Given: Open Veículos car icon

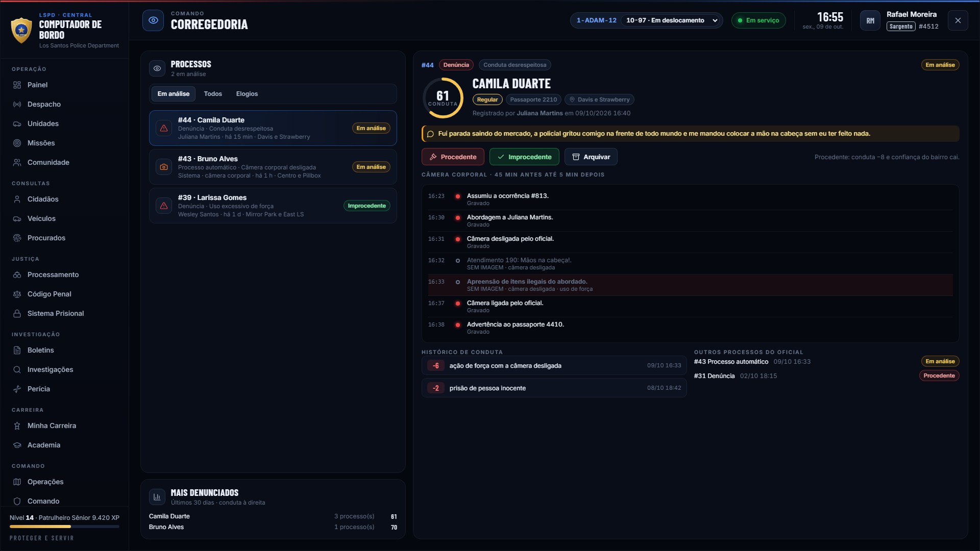Looking at the screenshot, I should click(x=17, y=218).
